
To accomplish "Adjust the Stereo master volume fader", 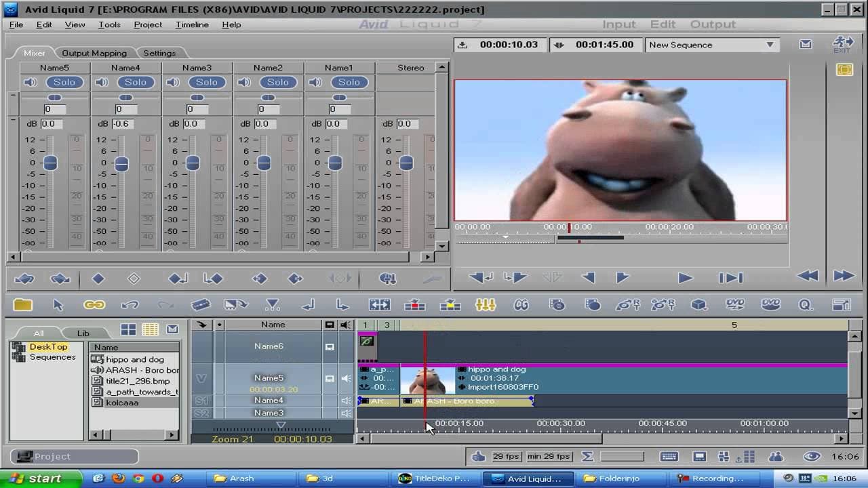I will pos(406,164).
